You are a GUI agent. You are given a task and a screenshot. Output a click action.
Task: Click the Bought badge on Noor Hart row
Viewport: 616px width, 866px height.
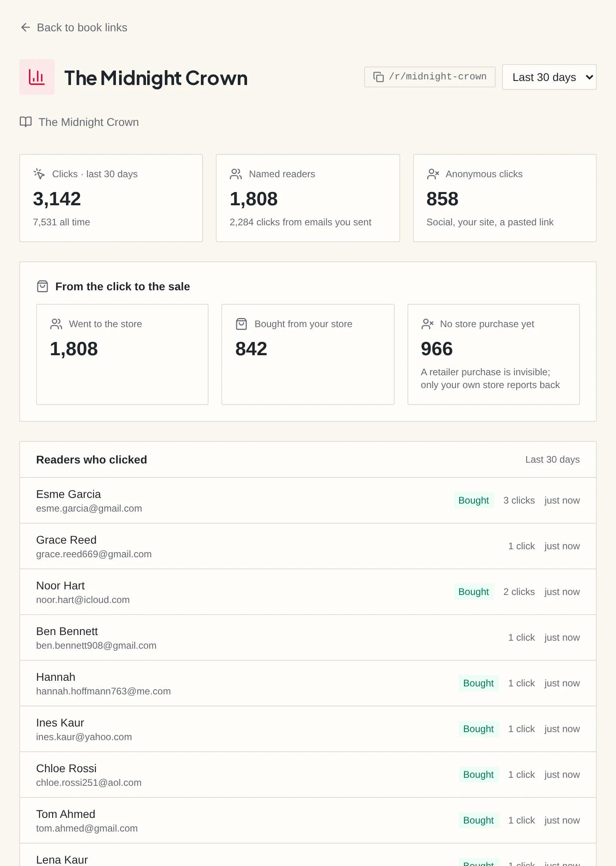coord(474,592)
